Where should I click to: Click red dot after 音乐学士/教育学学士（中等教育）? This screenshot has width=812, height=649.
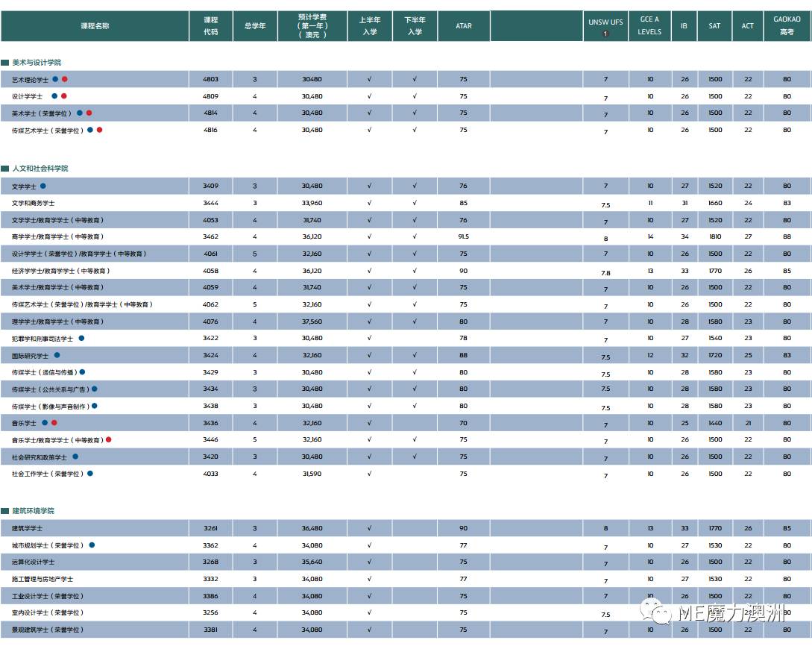click(x=109, y=439)
